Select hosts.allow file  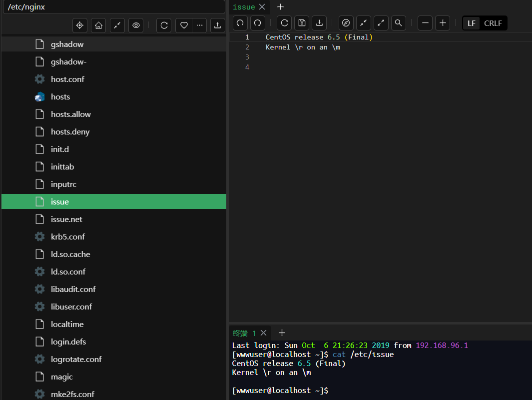coord(114,114)
